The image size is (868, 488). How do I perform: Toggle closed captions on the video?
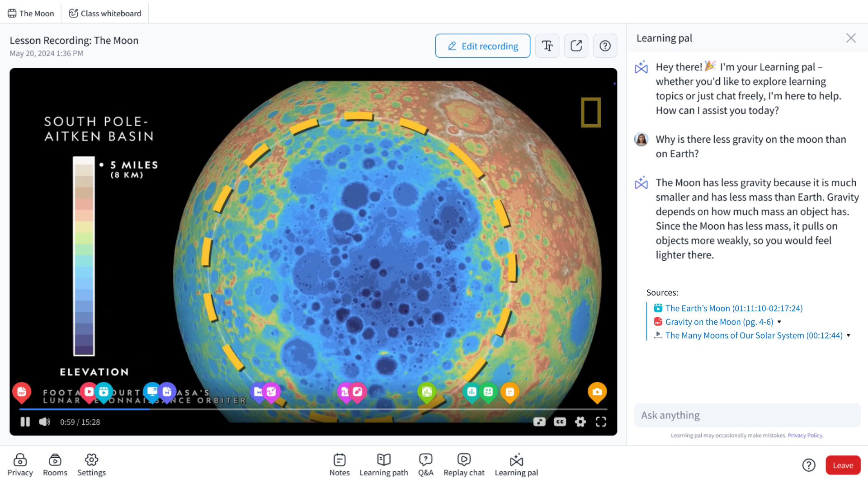(x=560, y=422)
